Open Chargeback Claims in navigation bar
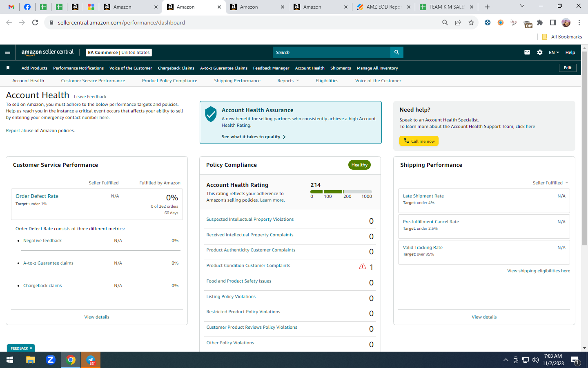 pyautogui.click(x=176, y=68)
